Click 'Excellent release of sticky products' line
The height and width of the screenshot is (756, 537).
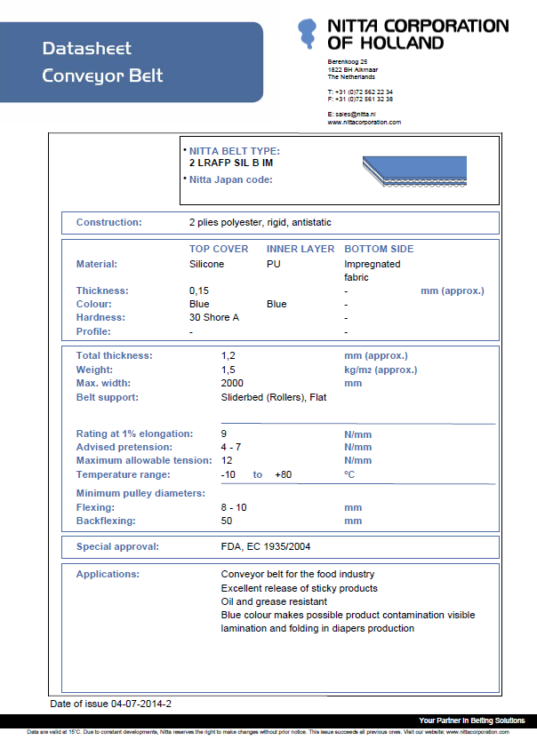[299, 588]
